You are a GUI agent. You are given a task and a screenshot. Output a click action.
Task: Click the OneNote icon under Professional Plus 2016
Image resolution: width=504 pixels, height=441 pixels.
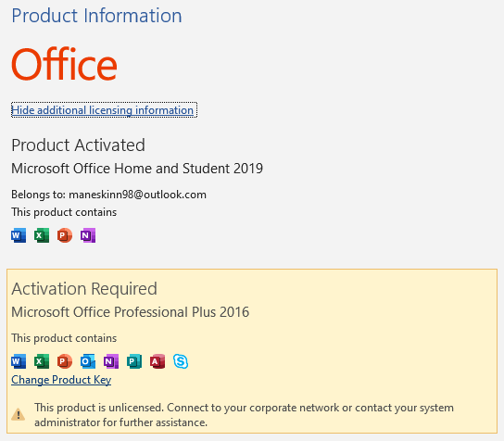click(111, 361)
